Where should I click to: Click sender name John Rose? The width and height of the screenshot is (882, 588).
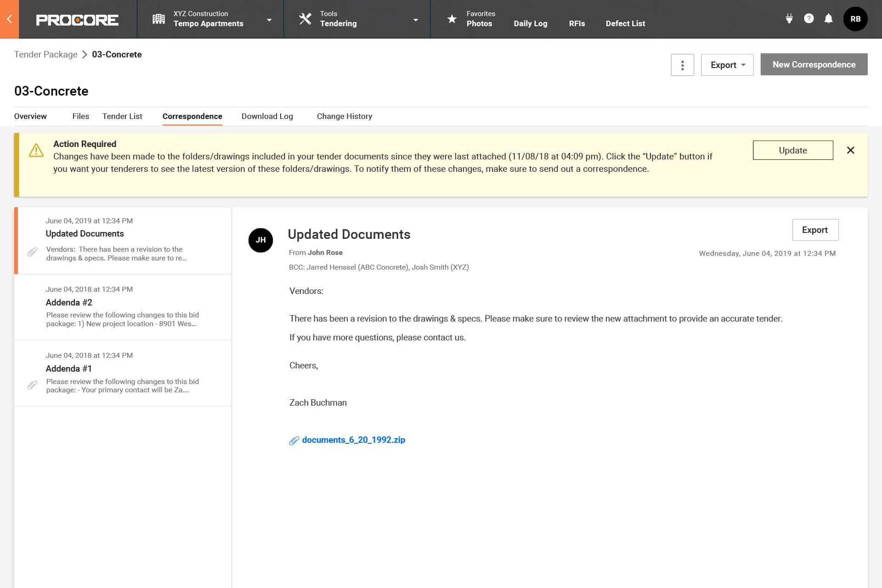(325, 252)
